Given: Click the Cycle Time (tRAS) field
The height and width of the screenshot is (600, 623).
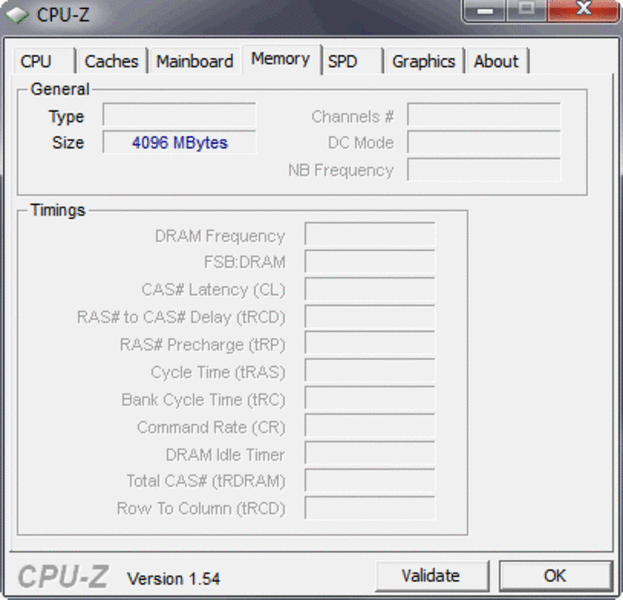Looking at the screenshot, I should [370, 370].
